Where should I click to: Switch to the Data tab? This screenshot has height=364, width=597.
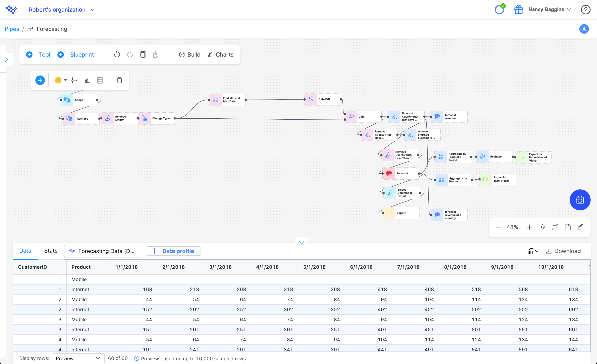pos(25,251)
